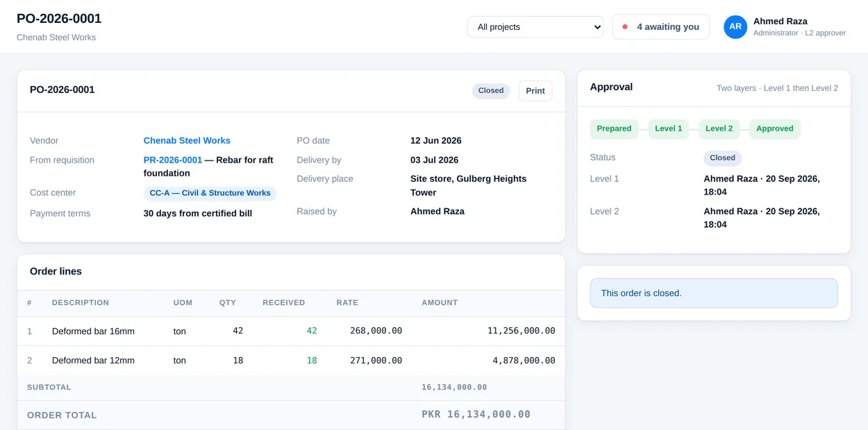Screen dimensions: 868x430
Task: Click the QTY column header
Action: [228, 303]
